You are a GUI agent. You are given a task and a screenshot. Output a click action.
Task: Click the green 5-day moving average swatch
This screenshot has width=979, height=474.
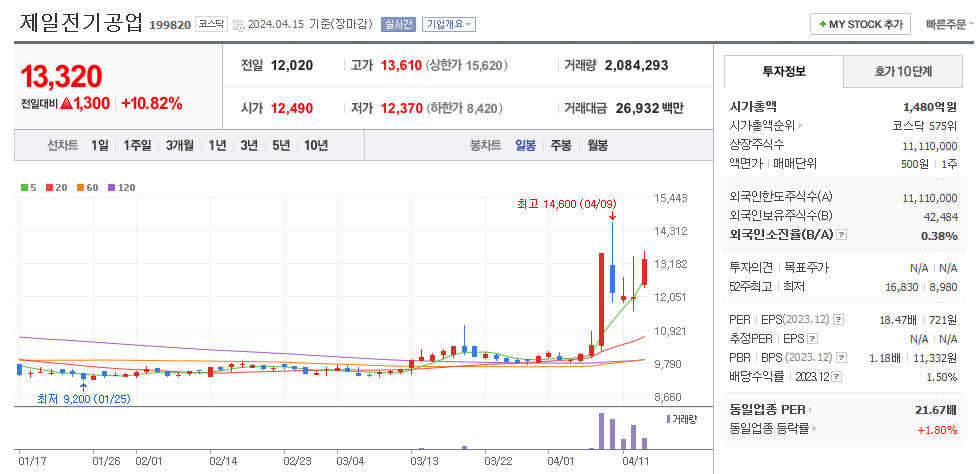click(x=24, y=187)
